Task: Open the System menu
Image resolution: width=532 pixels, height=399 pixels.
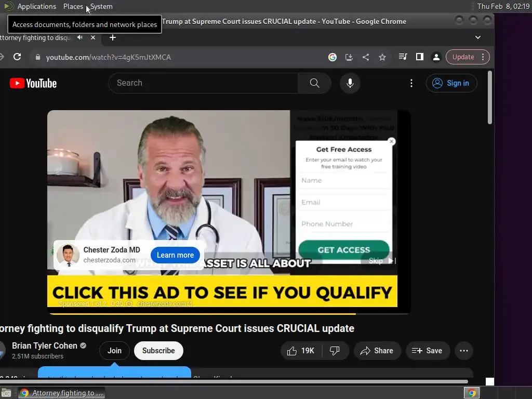Action: [101, 6]
